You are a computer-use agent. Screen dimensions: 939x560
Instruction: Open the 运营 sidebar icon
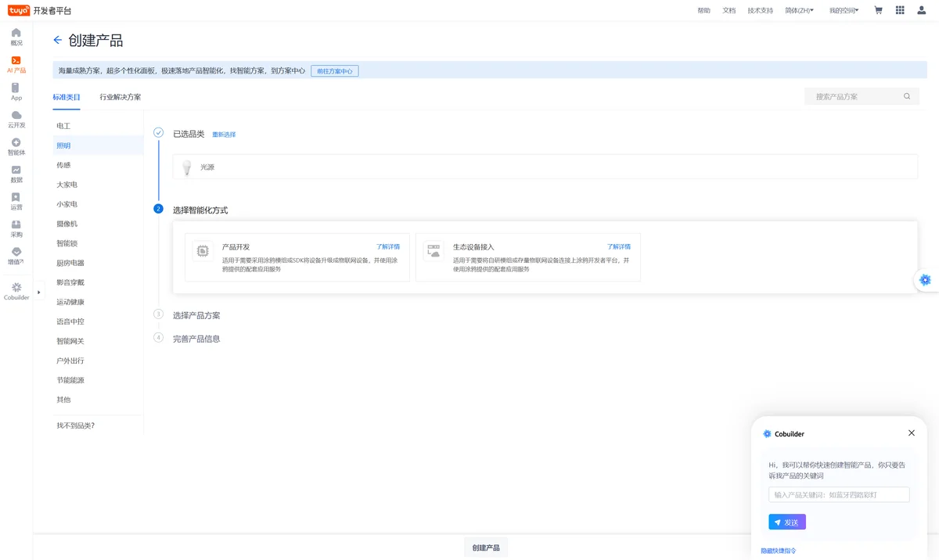16,197
